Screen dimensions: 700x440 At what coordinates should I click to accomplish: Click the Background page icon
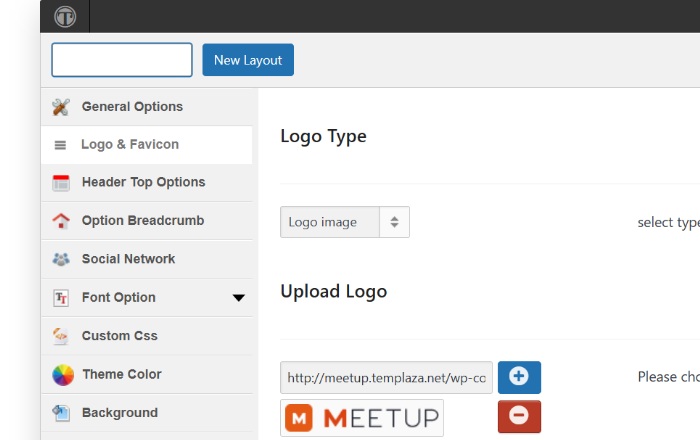61,413
